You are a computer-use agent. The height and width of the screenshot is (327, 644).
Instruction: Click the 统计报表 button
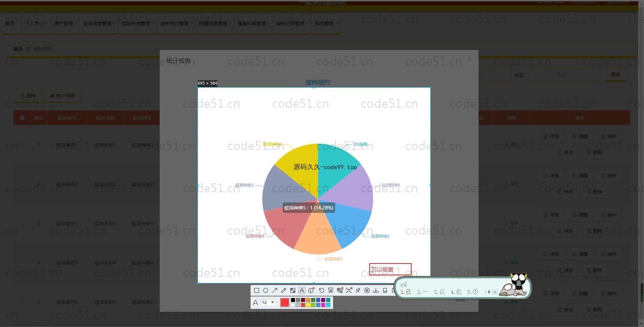coord(62,96)
